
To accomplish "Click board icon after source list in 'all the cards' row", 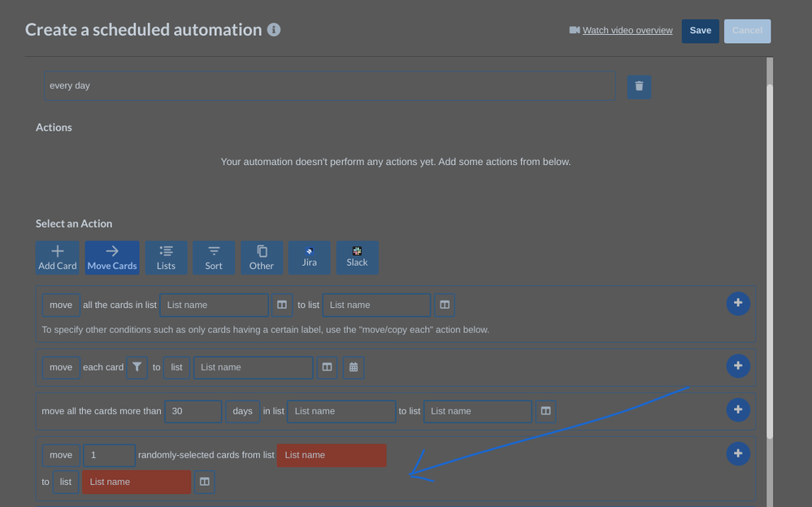I will click(282, 305).
